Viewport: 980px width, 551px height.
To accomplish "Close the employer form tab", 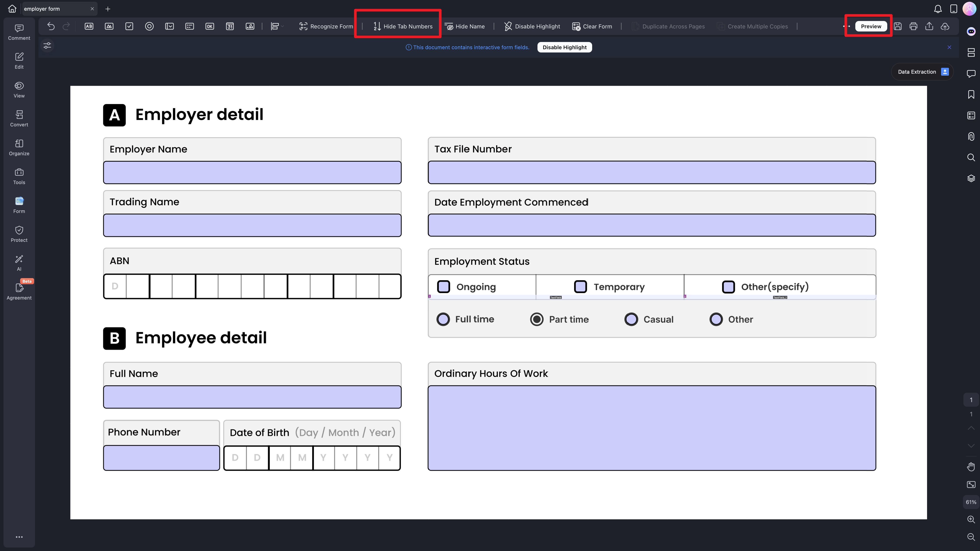I will pos(92,9).
